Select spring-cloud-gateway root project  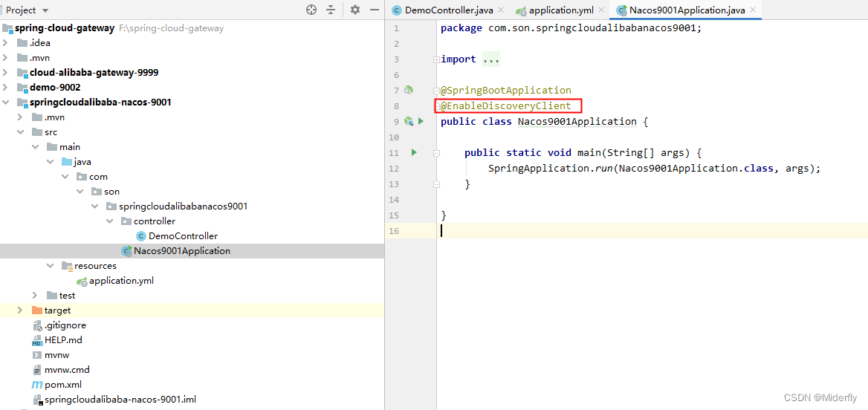(x=65, y=28)
